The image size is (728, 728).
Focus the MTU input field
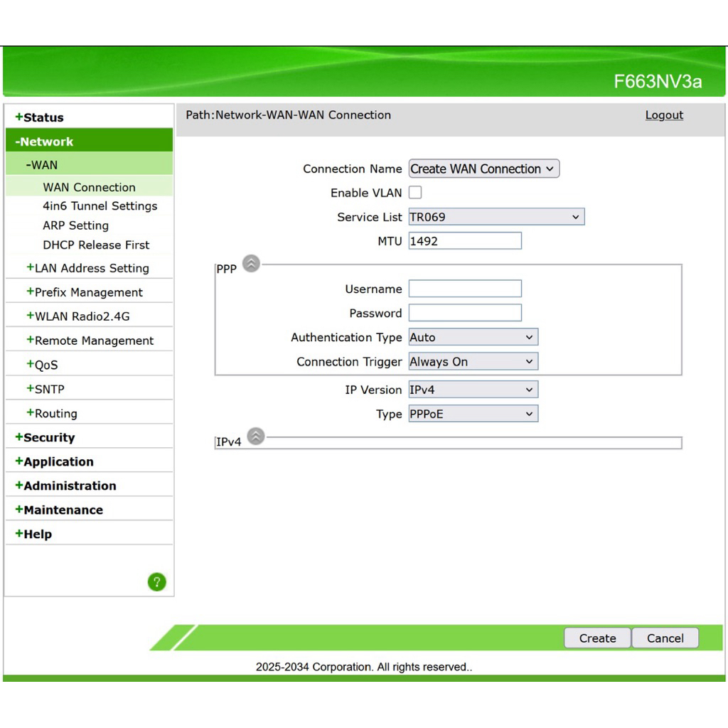coord(465,241)
